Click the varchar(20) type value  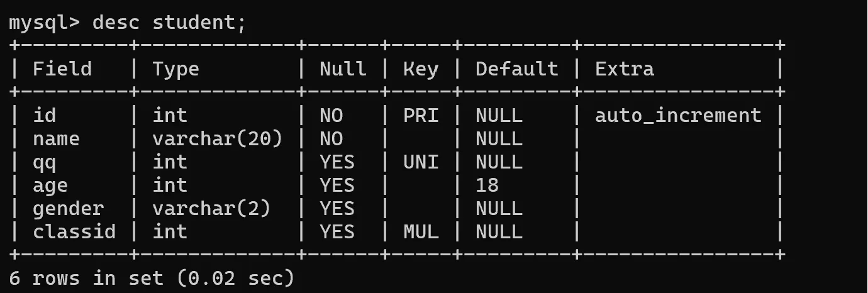coord(217,139)
